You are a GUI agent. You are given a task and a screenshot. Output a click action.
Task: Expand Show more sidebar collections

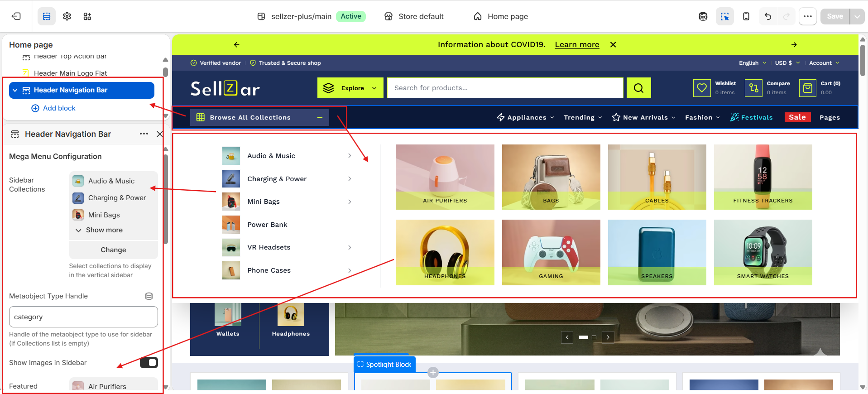pyautogui.click(x=99, y=230)
